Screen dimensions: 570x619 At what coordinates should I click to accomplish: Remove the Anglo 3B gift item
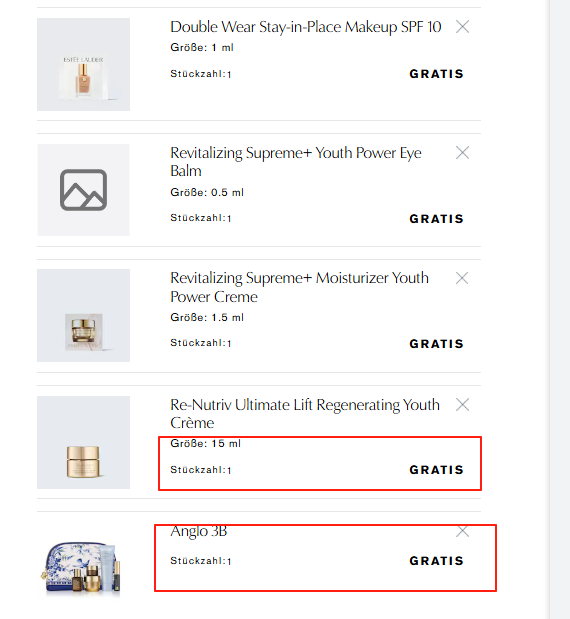point(462,531)
